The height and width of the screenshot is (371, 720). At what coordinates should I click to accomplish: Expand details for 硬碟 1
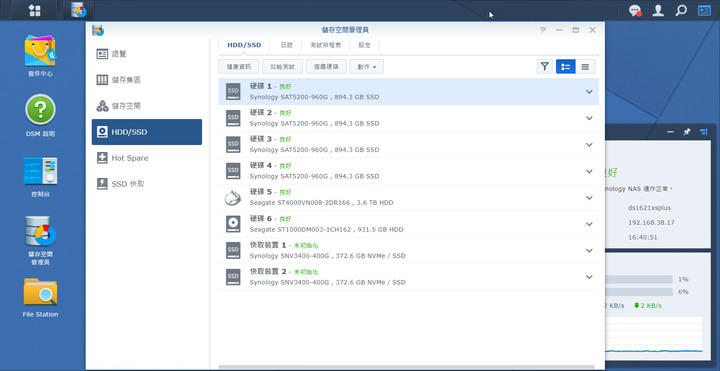589,91
